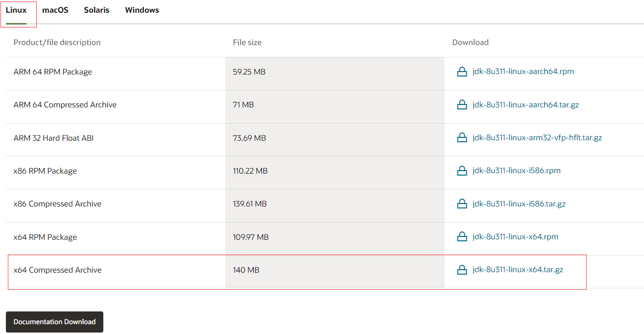Viewport: 644px width, 334px height.
Task: Click lock icon beside jdk-8u311-linux-i586.tar.gz
Action: point(461,204)
